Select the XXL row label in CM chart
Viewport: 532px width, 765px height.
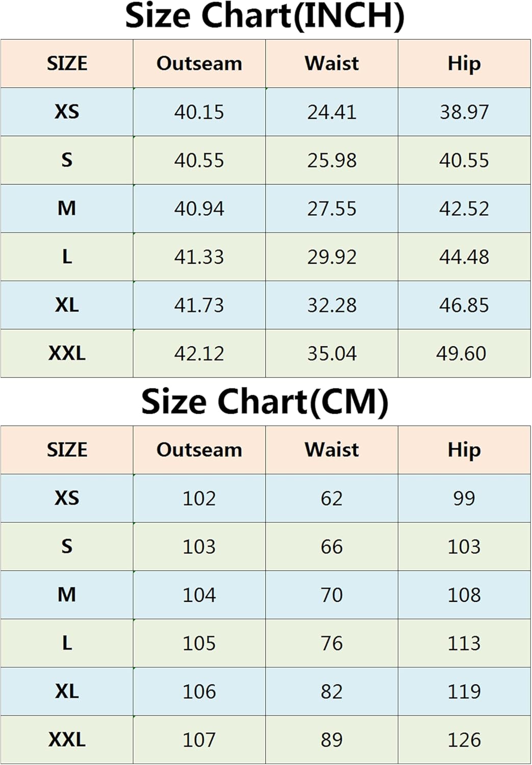[67, 739]
